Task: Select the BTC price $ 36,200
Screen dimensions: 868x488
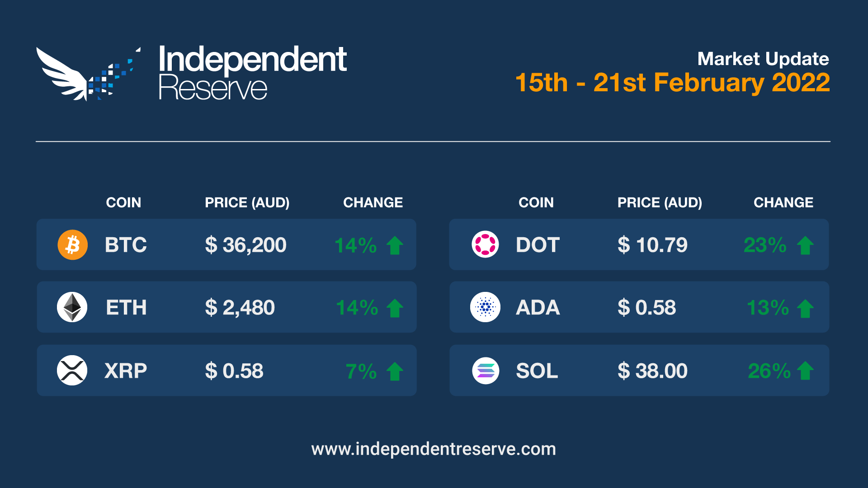Action: pyautogui.click(x=245, y=245)
